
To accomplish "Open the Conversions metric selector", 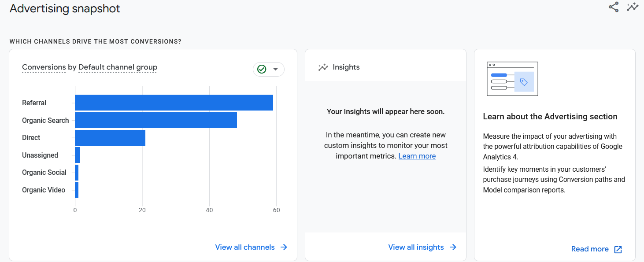I will tap(44, 67).
